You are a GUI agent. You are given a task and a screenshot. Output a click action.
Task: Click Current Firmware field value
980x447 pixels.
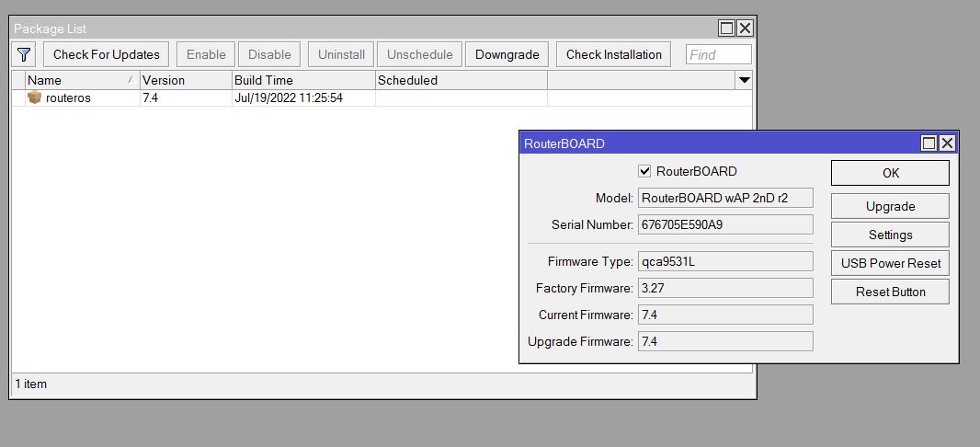tap(725, 315)
